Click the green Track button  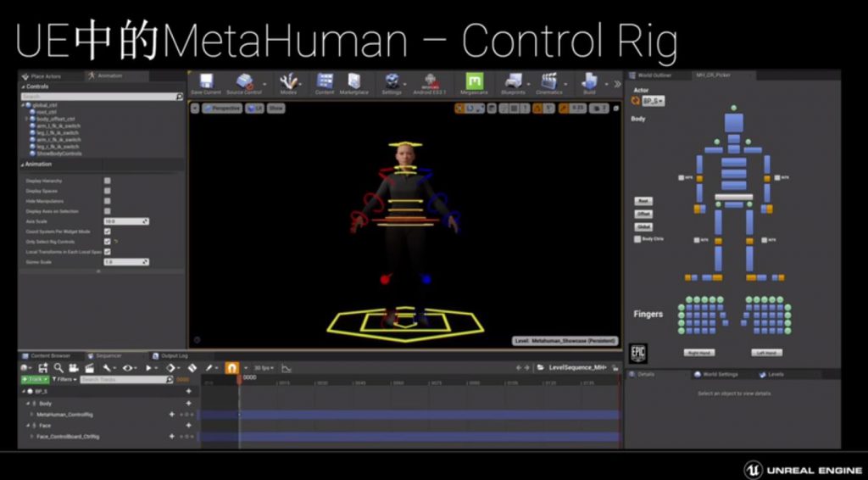(x=35, y=379)
